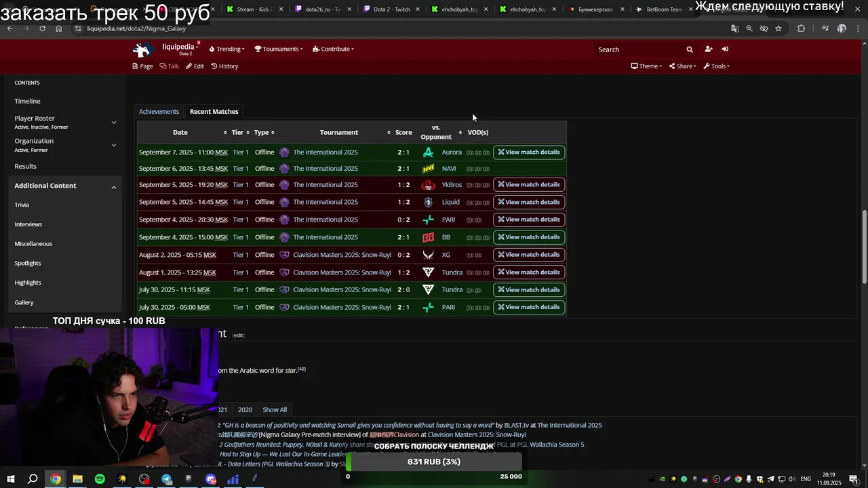Open the Share dropdown
Screen dimensions: 868x488
[682, 66]
